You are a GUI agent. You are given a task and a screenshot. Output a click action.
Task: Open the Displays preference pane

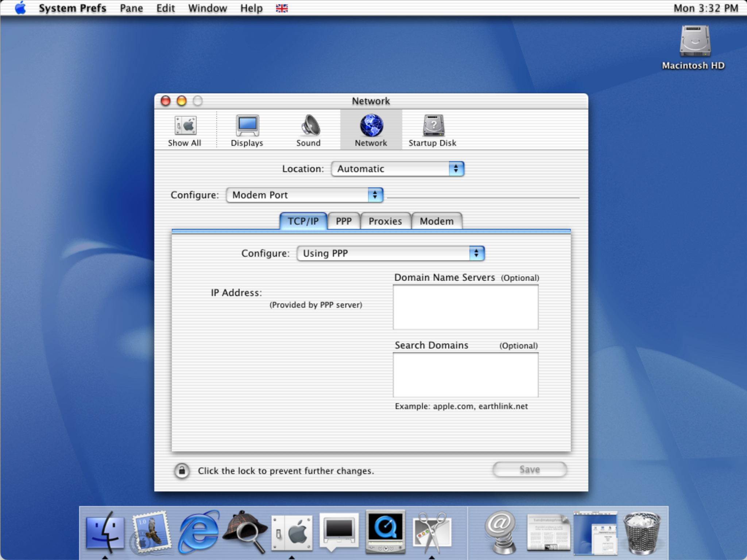click(247, 131)
